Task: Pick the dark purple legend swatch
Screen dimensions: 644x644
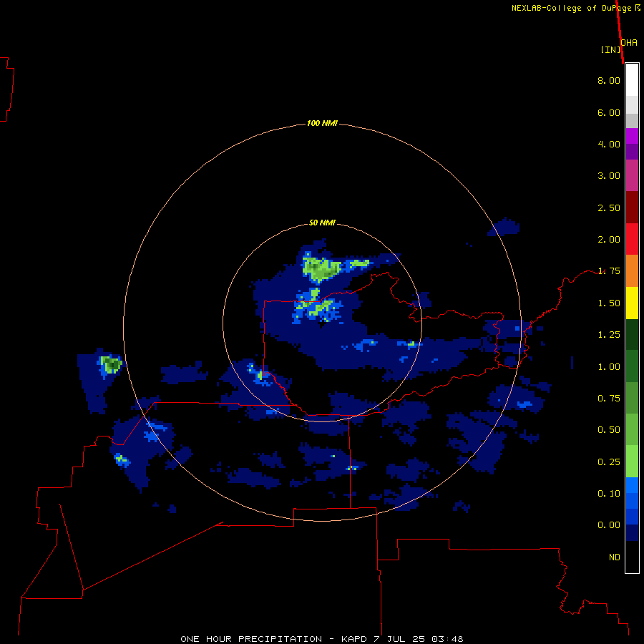Action: pos(632,152)
